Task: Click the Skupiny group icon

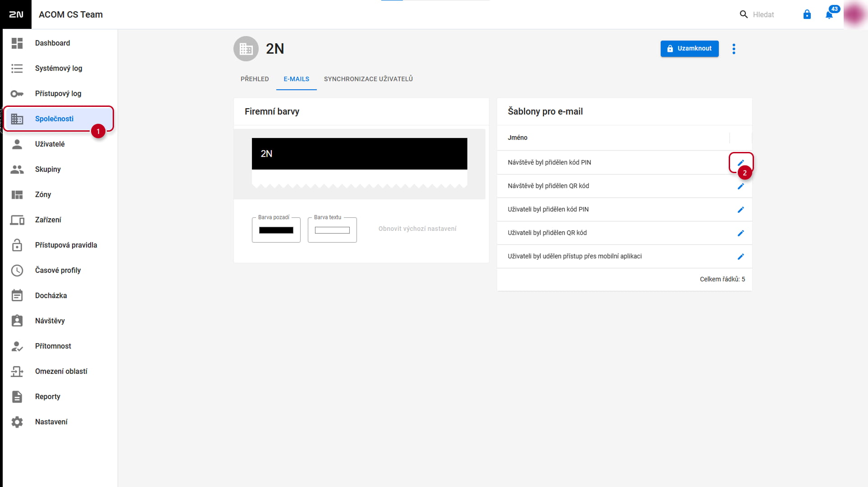Action: coord(17,170)
